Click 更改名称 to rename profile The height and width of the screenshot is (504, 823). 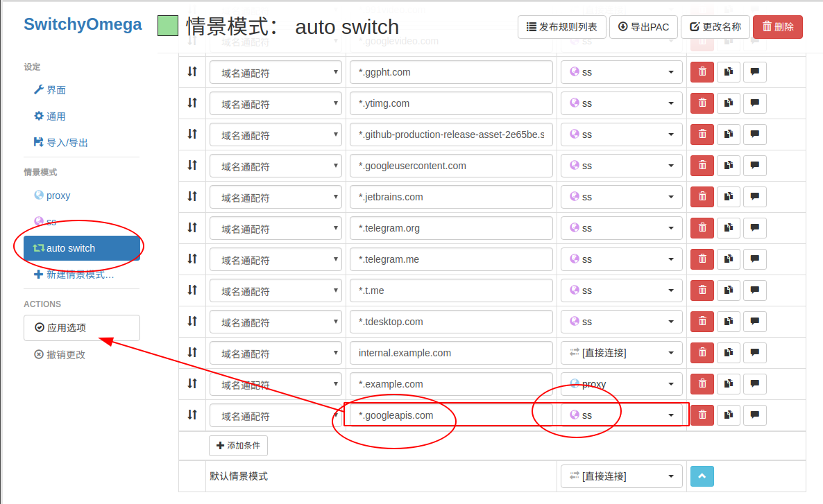[x=715, y=27]
